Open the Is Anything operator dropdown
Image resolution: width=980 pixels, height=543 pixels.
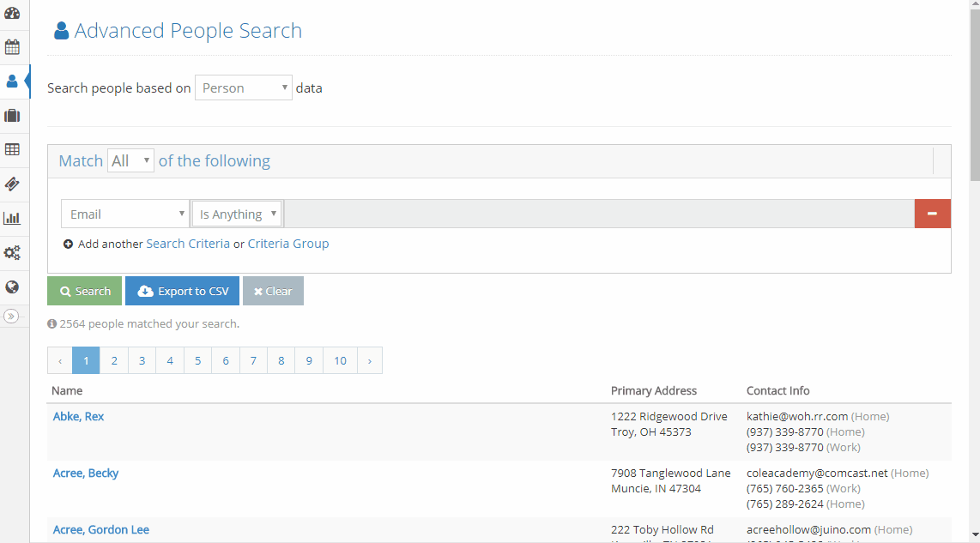point(237,214)
